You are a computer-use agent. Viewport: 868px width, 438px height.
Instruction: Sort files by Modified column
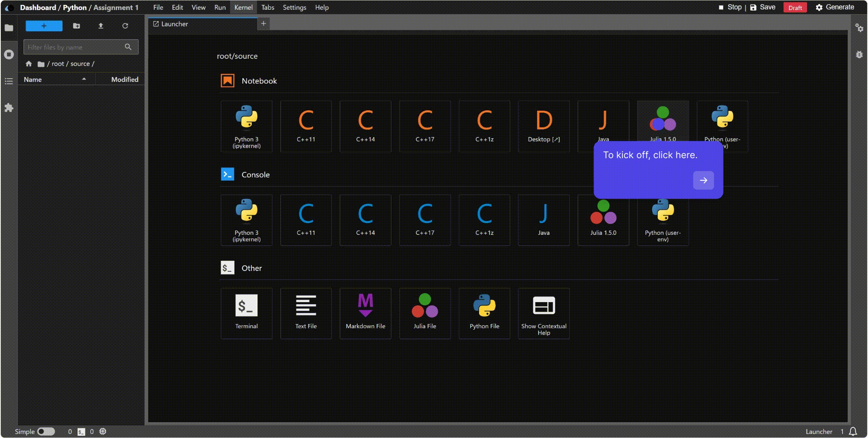(120, 79)
